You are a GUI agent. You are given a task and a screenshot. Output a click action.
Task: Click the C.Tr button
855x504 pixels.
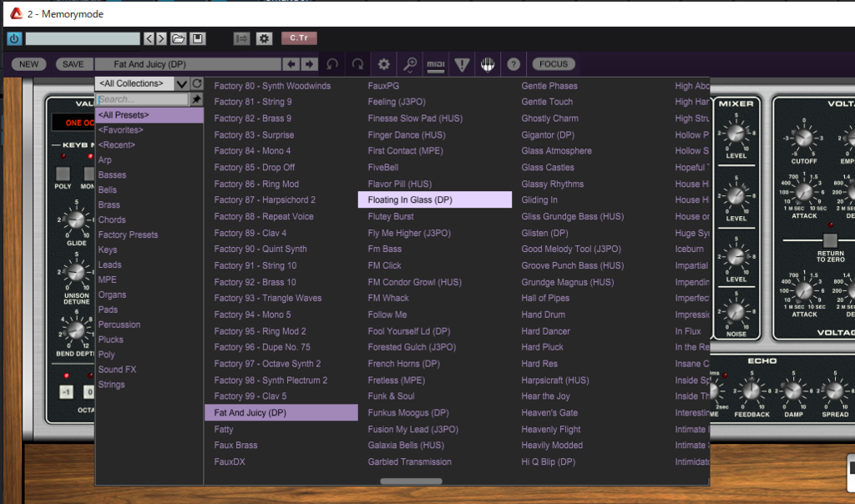[x=299, y=38]
